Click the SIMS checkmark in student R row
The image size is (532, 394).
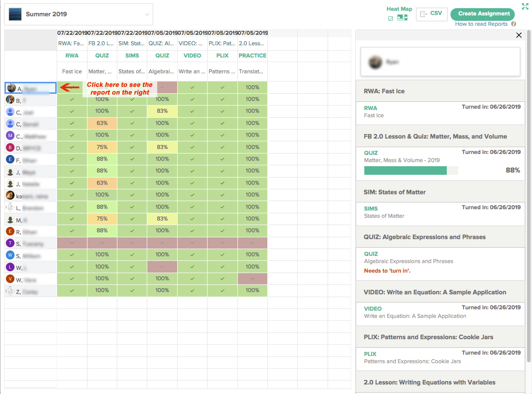pos(132,231)
